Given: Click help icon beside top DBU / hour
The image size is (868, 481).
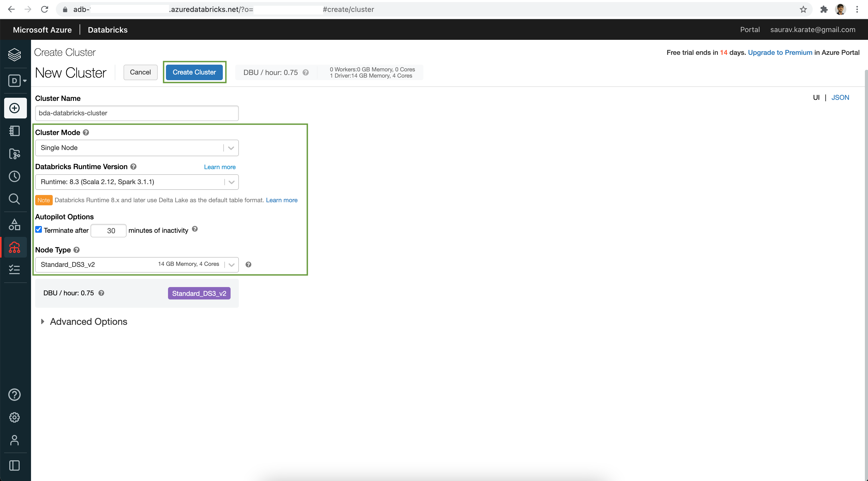Looking at the screenshot, I should (306, 72).
